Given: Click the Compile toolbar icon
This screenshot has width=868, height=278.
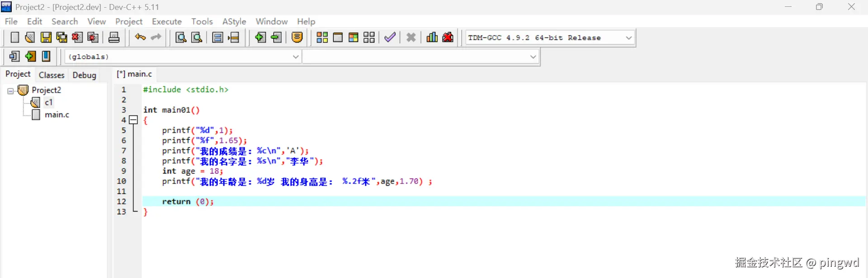Looking at the screenshot, I should (322, 38).
